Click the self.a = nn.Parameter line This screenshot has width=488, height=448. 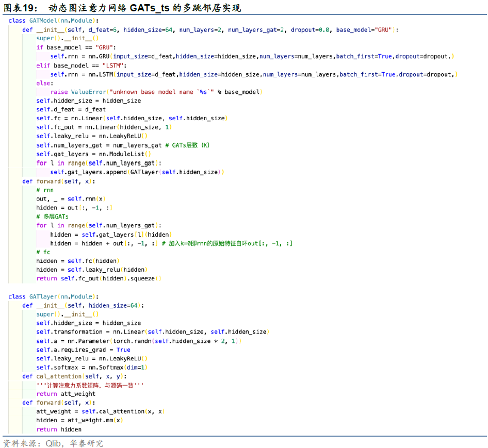coord(139,341)
